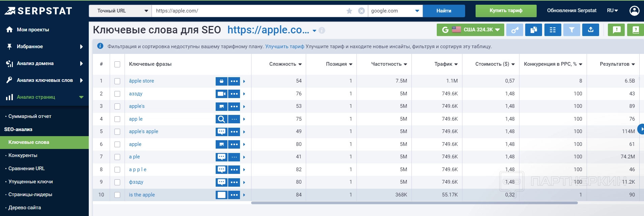The width and height of the screenshot is (644, 216).
Task: Check the box for apple store
Action: [x=117, y=81]
